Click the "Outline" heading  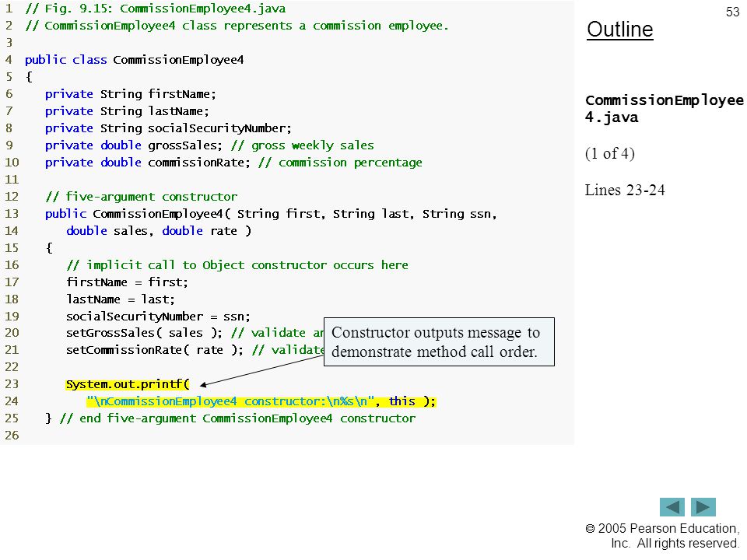point(620,30)
